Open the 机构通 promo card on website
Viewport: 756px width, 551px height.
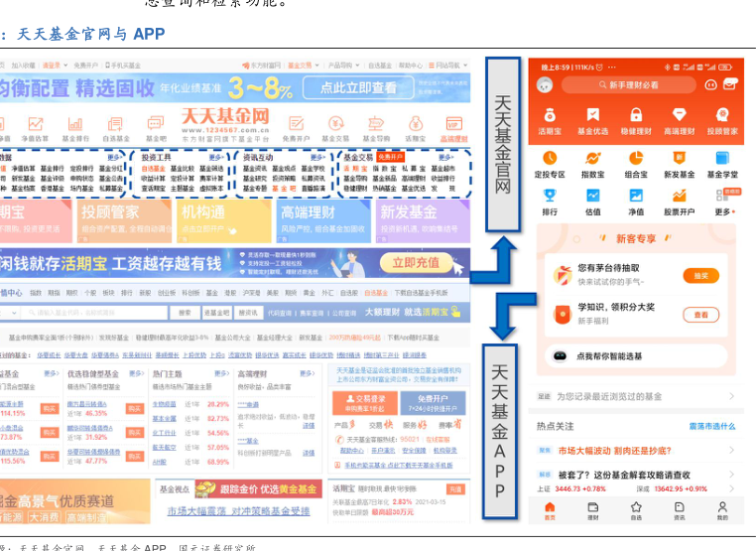pyautogui.click(x=224, y=221)
